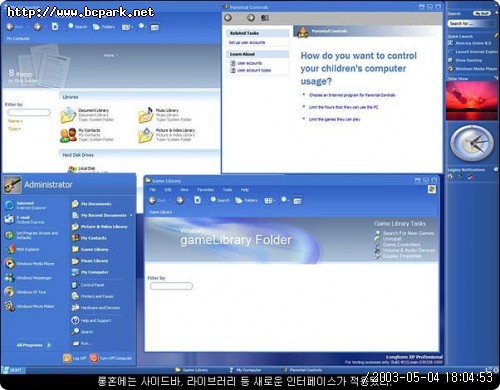Open Game Library from Start menu
500x390 pixels.
90,249
